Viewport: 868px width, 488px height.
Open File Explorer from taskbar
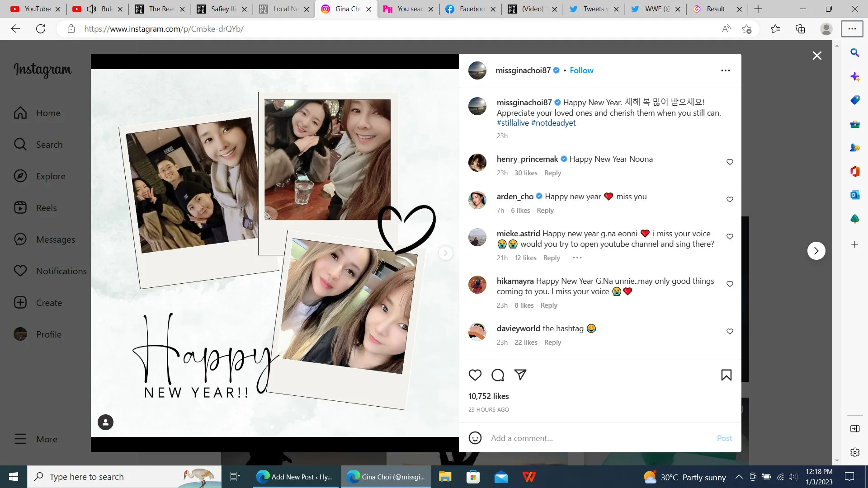click(x=445, y=477)
